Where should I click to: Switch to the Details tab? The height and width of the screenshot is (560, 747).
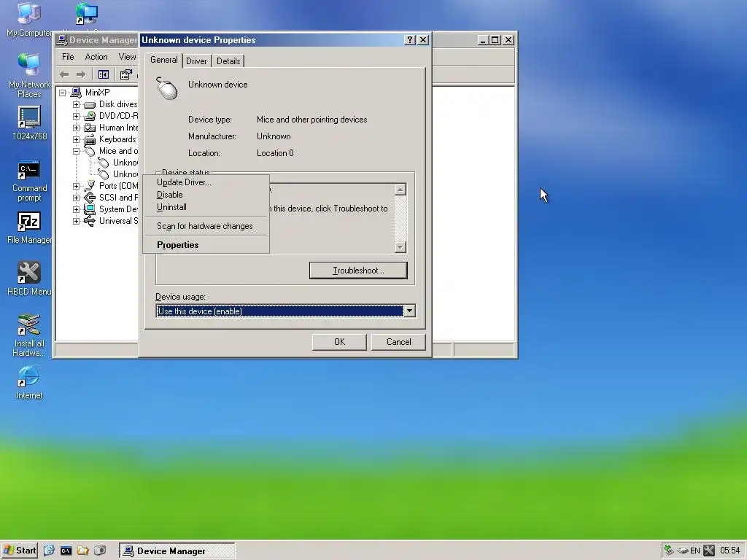tap(228, 61)
